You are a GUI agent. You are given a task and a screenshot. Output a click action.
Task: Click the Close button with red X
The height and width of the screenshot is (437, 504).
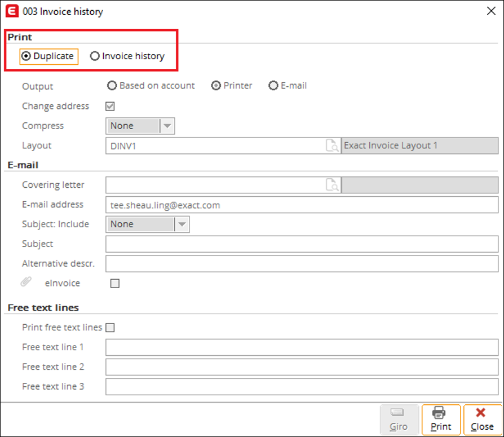482,420
